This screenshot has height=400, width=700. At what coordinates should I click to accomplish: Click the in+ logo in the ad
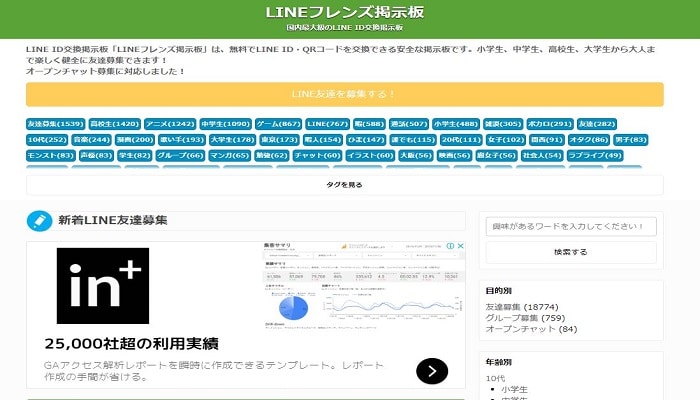point(103,286)
